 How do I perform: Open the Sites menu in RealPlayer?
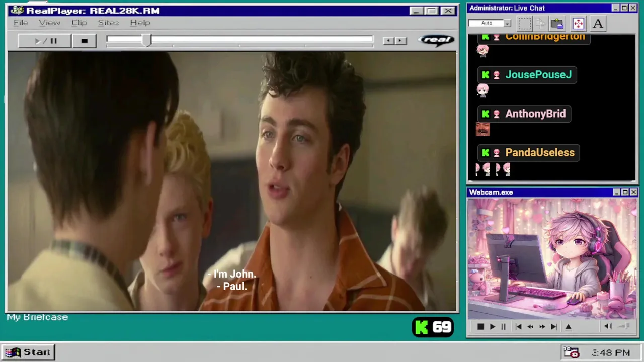108,23
